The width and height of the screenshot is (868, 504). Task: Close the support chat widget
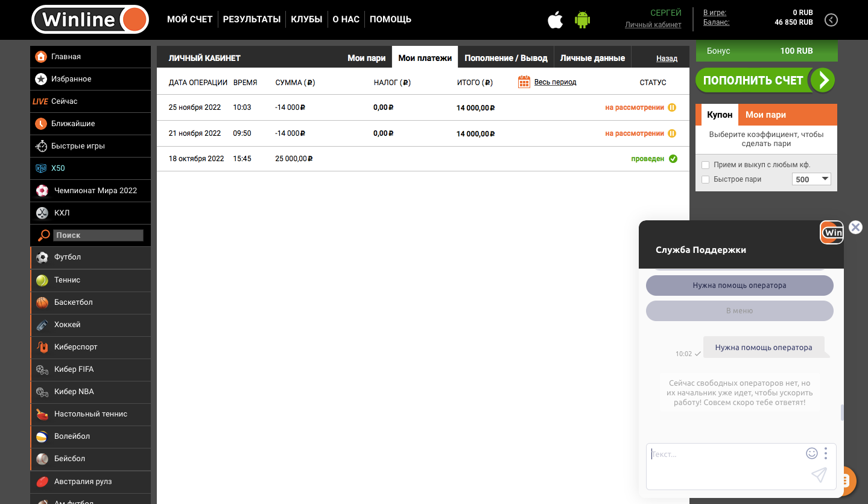coord(855,227)
